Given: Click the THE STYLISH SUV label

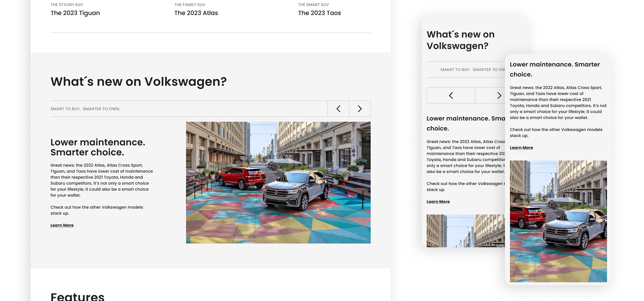Looking at the screenshot, I should tap(67, 4).
